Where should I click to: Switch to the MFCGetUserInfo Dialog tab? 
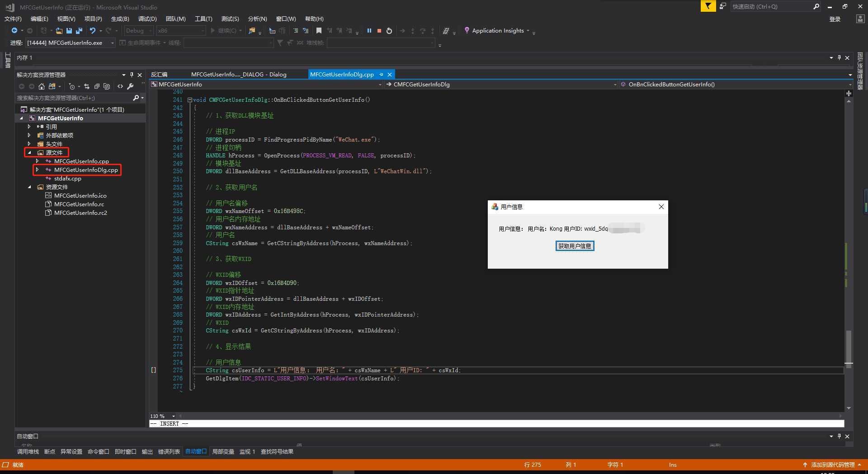[239, 74]
